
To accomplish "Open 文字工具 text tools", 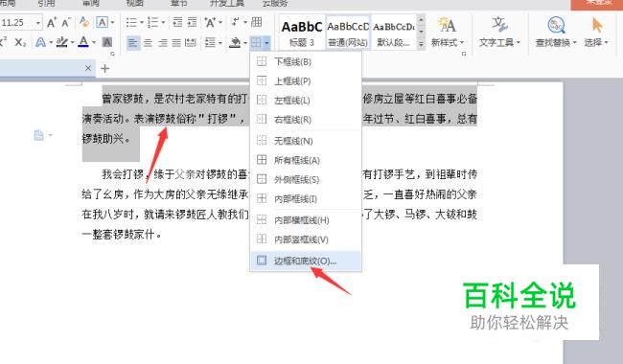I will (499, 32).
